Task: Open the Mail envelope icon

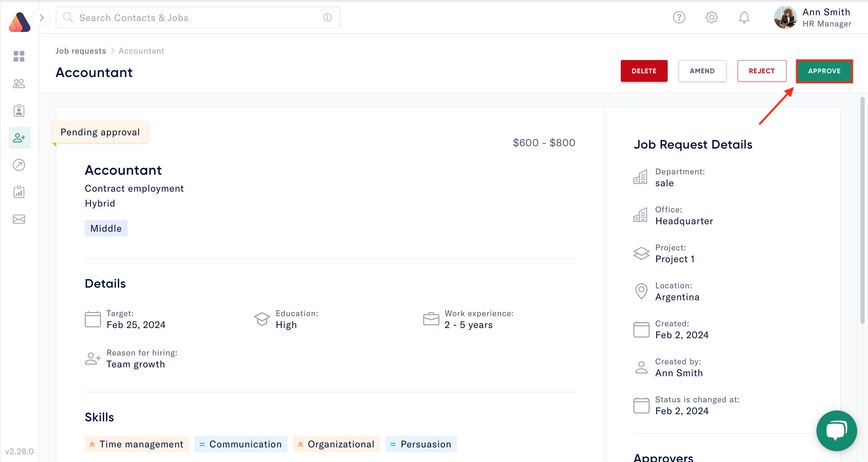Action: click(x=19, y=219)
